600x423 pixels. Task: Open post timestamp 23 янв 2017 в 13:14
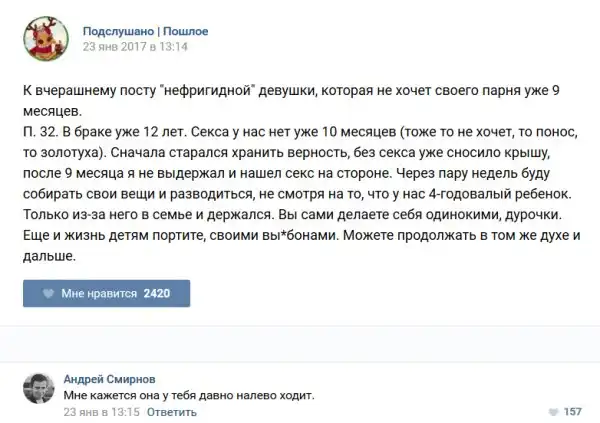click(135, 46)
